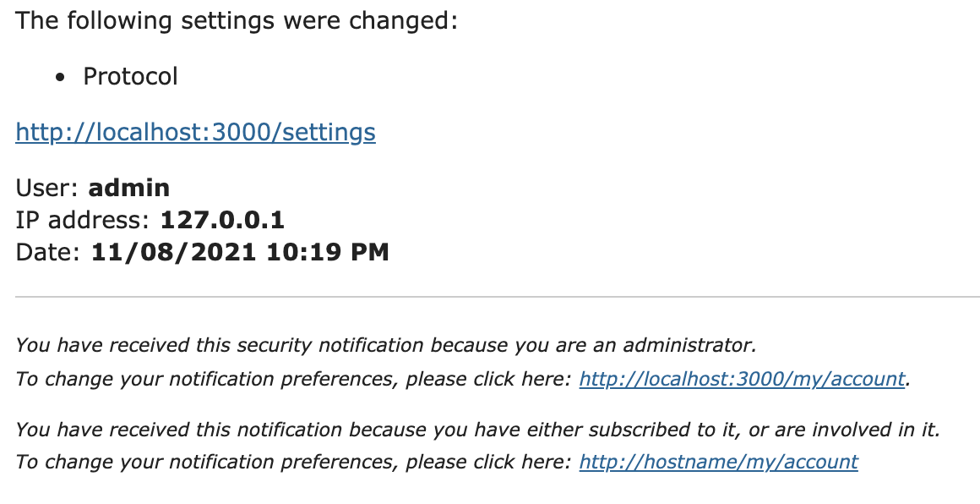Click the 'Date:' label
Image resolution: width=980 pixels, height=504 pixels.
click(48, 252)
